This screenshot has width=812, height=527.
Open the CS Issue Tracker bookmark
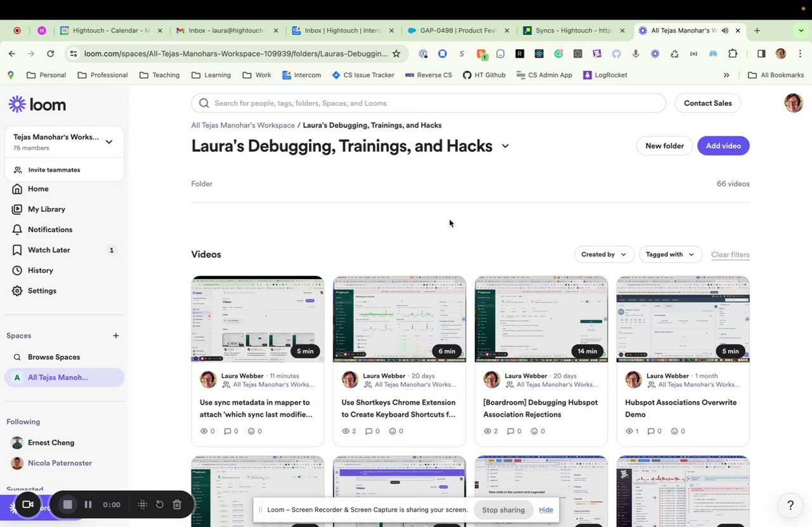pyautogui.click(x=363, y=75)
